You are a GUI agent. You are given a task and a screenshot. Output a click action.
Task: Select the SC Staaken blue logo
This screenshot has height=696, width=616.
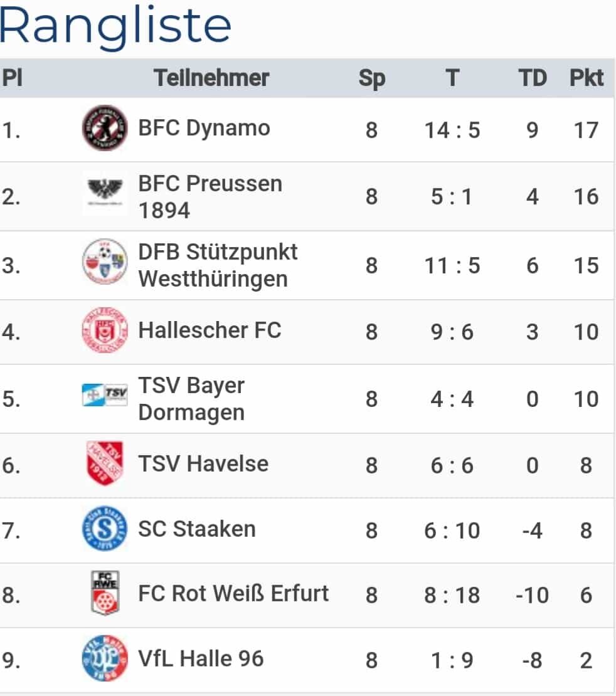point(105,529)
